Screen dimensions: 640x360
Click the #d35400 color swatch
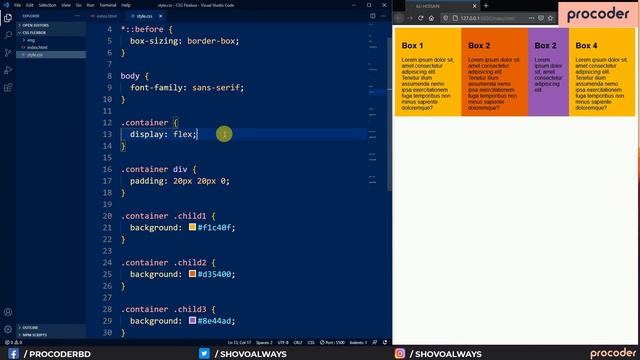point(192,274)
